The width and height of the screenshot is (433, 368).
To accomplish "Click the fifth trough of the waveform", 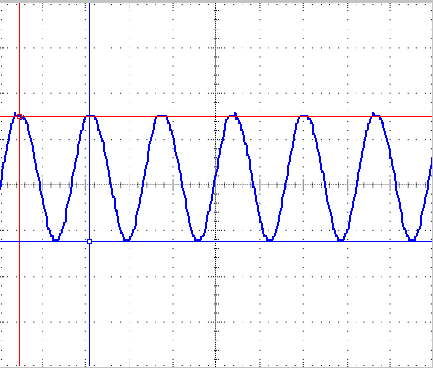I will [x=341, y=239].
